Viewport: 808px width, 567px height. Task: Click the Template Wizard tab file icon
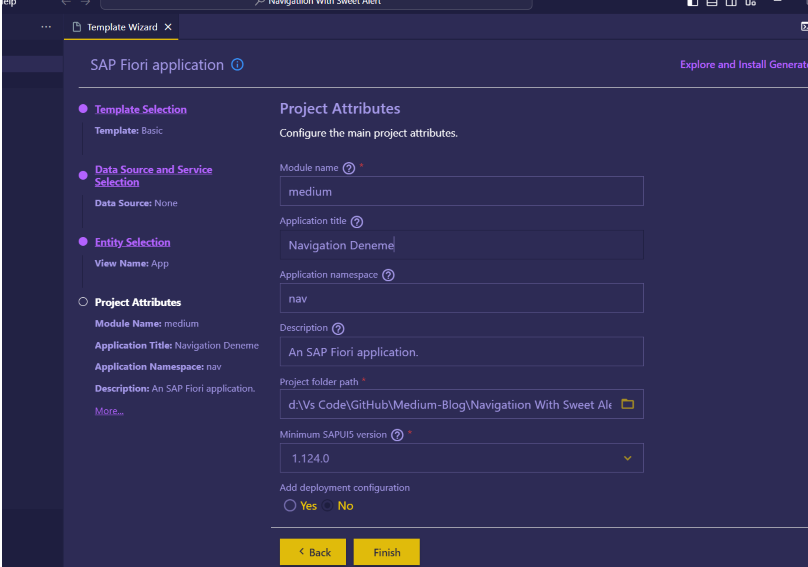point(77,27)
